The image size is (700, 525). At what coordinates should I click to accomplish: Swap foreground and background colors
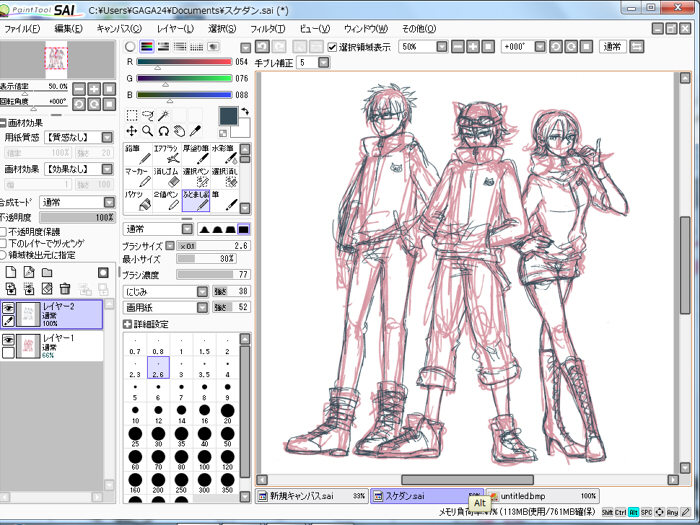tap(245, 111)
